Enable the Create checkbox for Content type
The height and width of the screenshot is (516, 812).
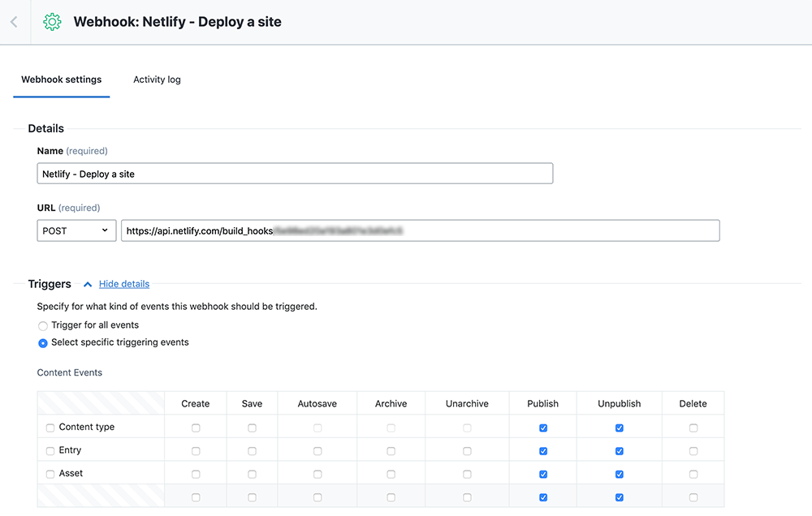[195, 426]
